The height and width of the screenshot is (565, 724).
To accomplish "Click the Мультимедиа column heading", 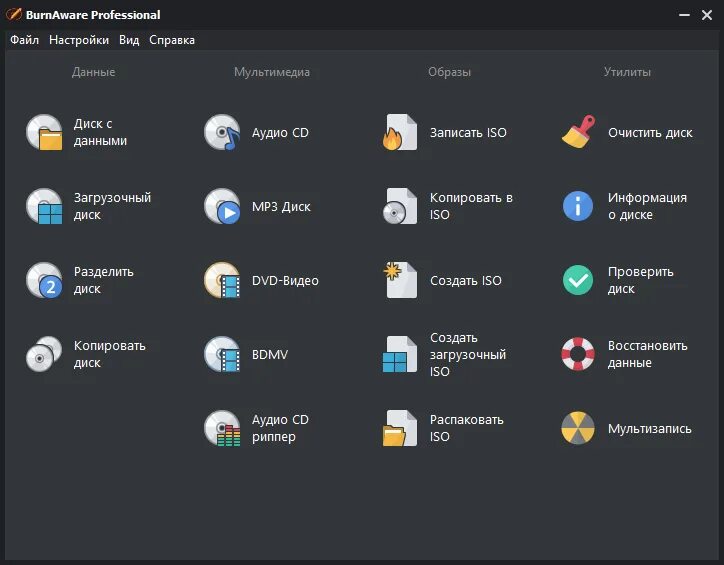I will click(x=272, y=72).
